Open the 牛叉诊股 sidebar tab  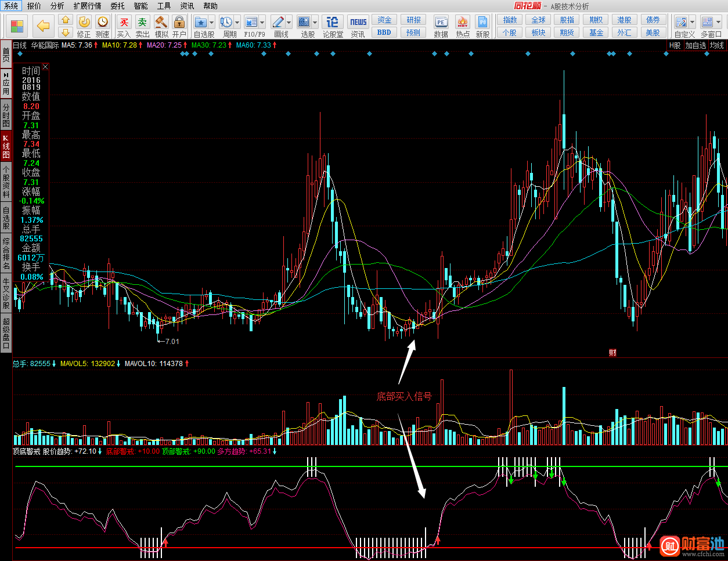pyautogui.click(x=6, y=294)
